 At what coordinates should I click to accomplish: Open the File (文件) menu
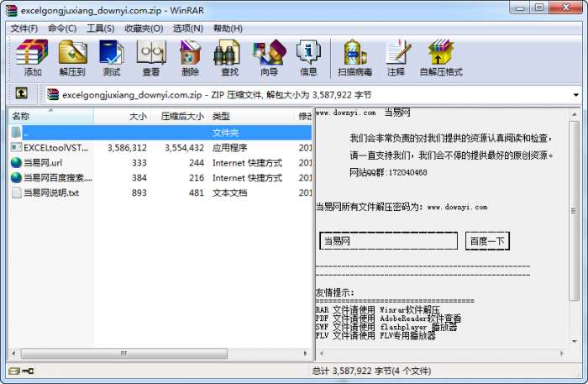[24, 29]
